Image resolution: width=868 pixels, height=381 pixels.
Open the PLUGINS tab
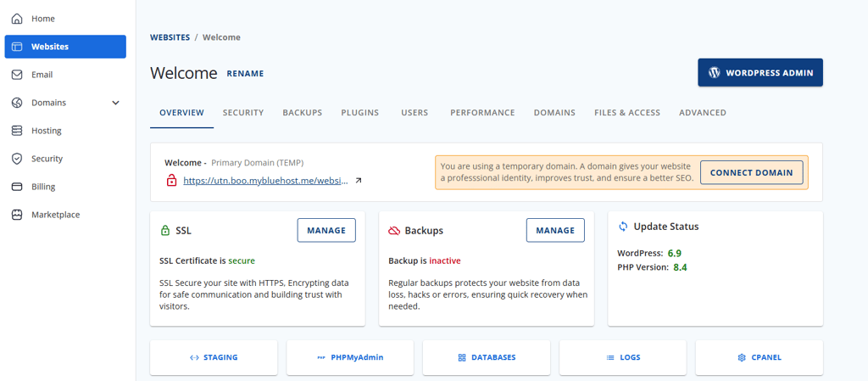pyautogui.click(x=359, y=112)
